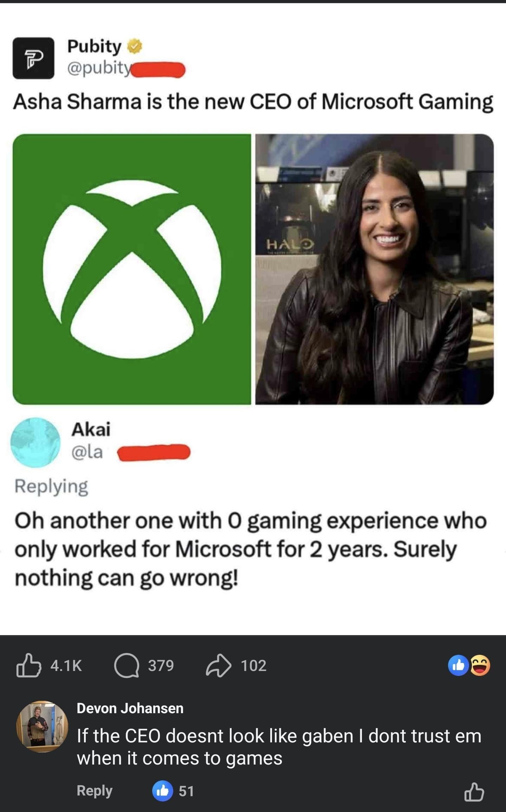506x812 pixels.
Task: Tap the Pubity account name
Action: (x=94, y=46)
